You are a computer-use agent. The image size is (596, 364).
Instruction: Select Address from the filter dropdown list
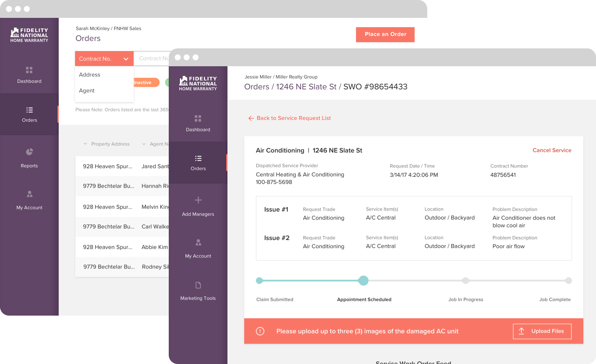90,75
